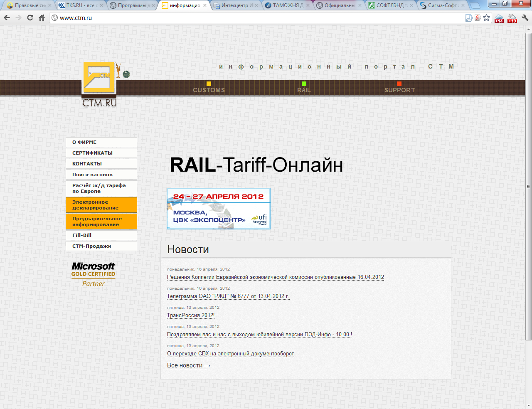Open Телеграмма ОАО "РЖД" № 6777 news
The width and height of the screenshot is (532, 409).
(x=228, y=296)
